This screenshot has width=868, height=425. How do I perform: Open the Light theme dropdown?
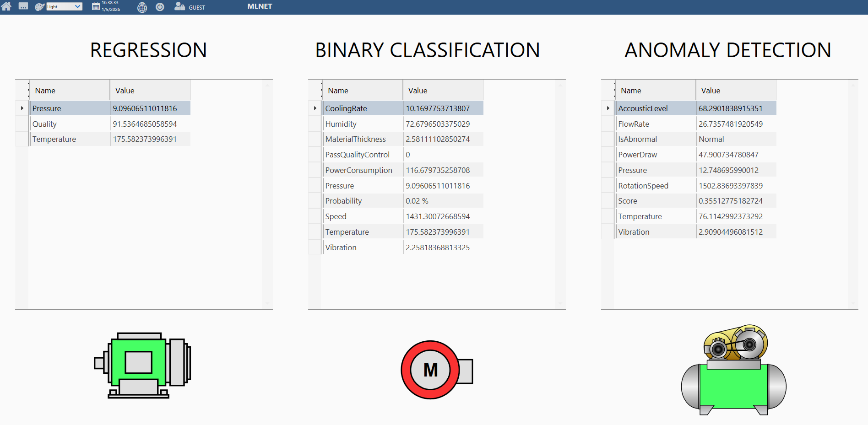click(64, 6)
